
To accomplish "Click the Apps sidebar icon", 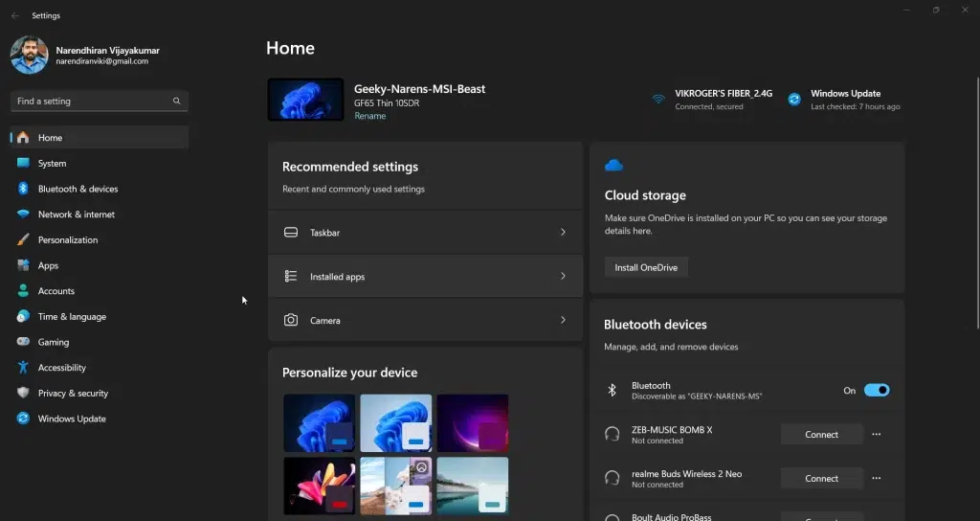I will coord(23,265).
